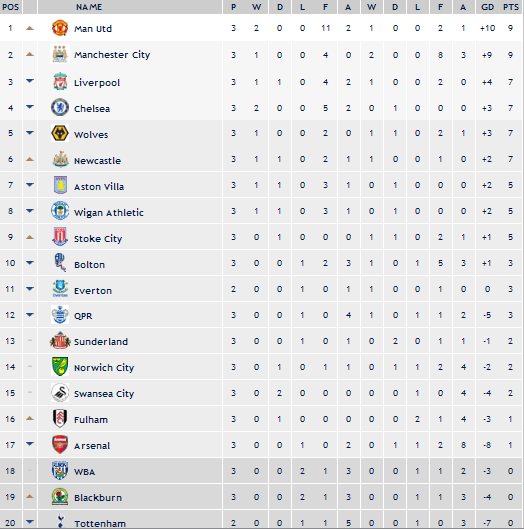Click the Wolves wolf-head logo
Screen dimensions: 524x529
[60, 133]
